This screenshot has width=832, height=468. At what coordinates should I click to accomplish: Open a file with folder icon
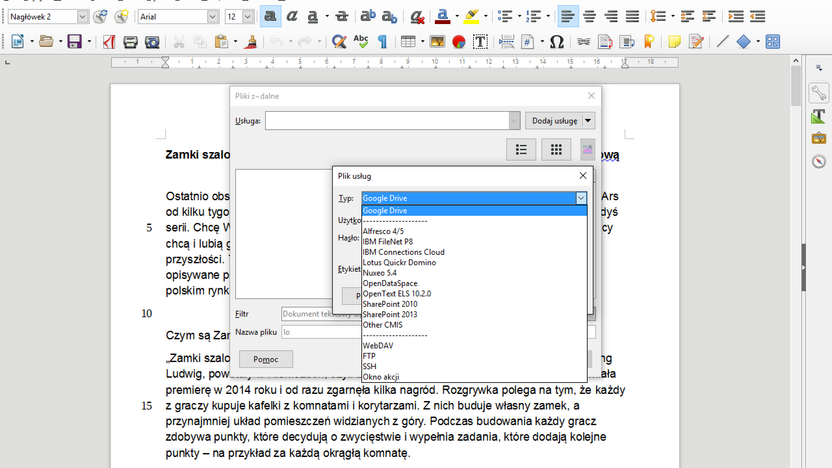click(46, 41)
